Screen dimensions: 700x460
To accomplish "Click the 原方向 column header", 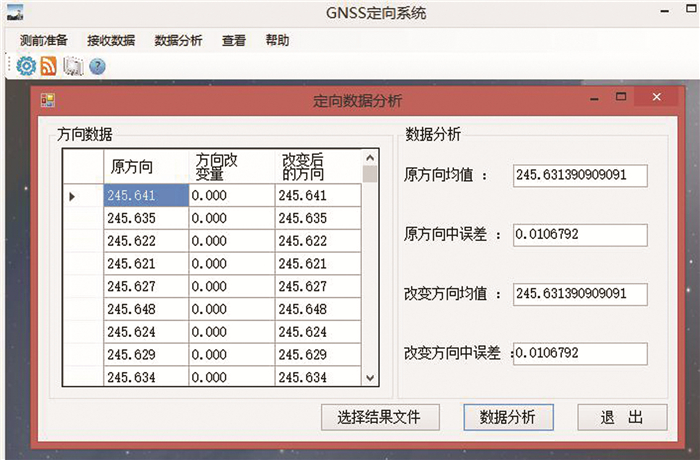I will click(x=146, y=167).
